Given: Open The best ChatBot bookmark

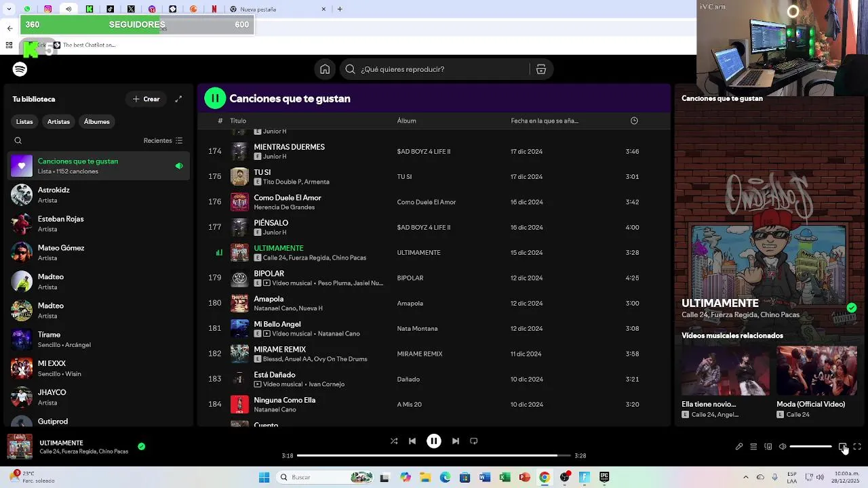Looking at the screenshot, I should coord(85,45).
